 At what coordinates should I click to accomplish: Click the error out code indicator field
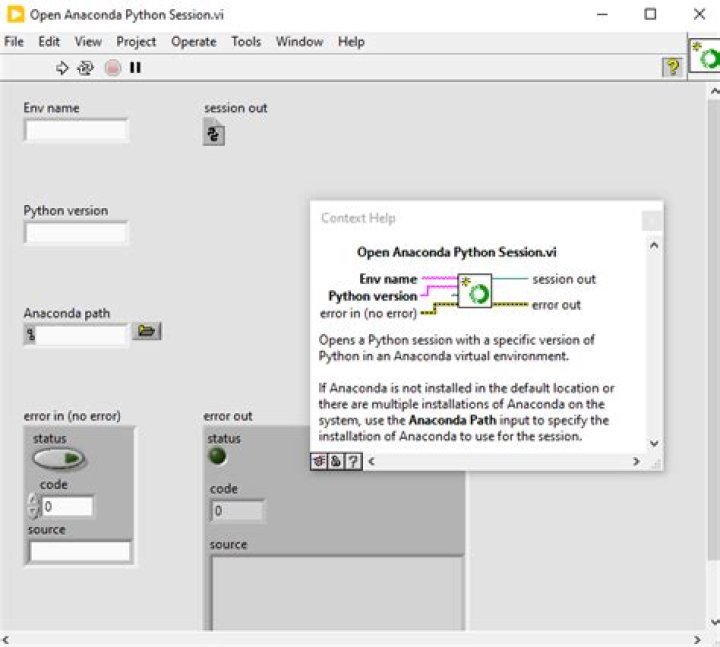tap(237, 511)
